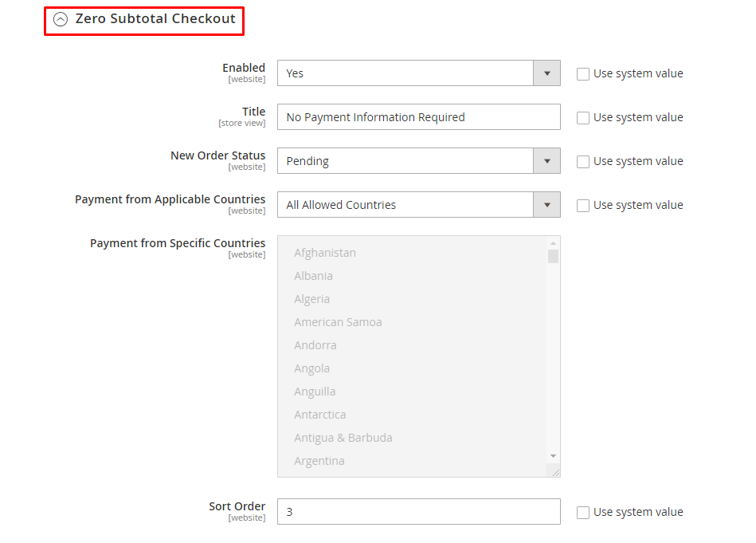Image resolution: width=756 pixels, height=543 pixels.
Task: Select Afghanistan in the country list
Action: click(325, 253)
